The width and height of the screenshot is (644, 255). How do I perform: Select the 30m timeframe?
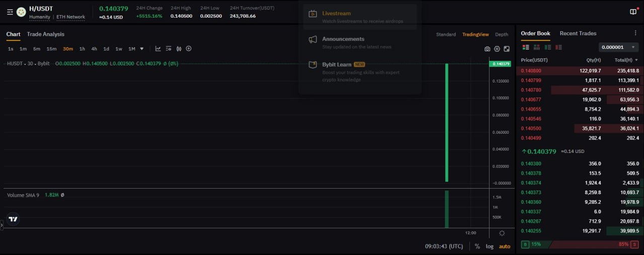(x=68, y=49)
